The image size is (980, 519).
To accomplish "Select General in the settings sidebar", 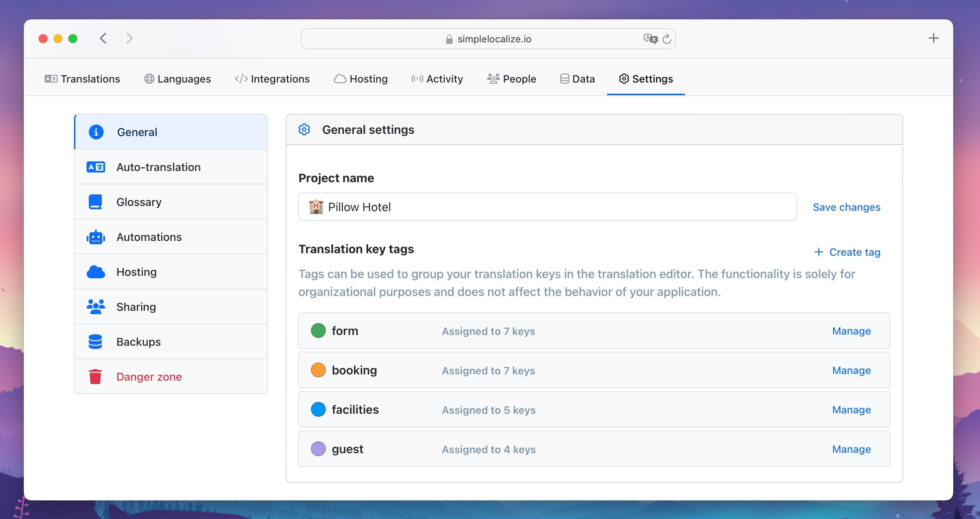I will click(x=171, y=132).
